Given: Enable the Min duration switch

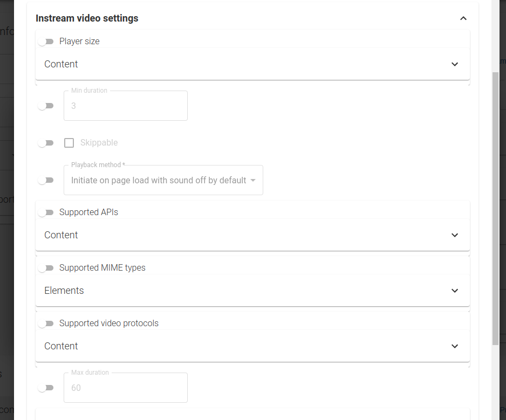Looking at the screenshot, I should [x=46, y=106].
